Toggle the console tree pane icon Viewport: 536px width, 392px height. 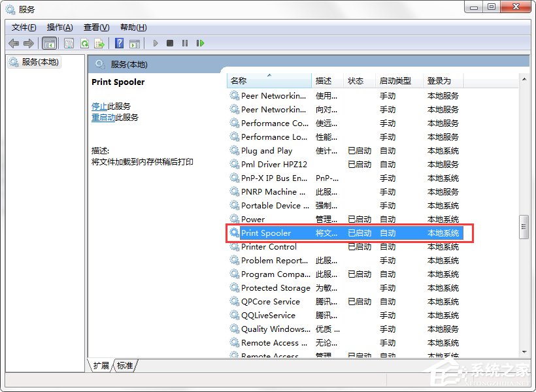coord(49,43)
